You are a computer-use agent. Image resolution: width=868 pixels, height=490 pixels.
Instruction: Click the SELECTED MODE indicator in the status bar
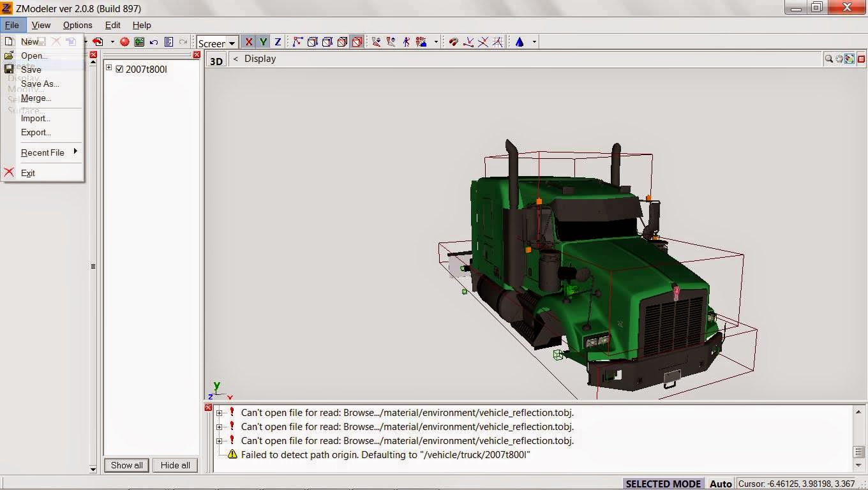tap(662, 484)
